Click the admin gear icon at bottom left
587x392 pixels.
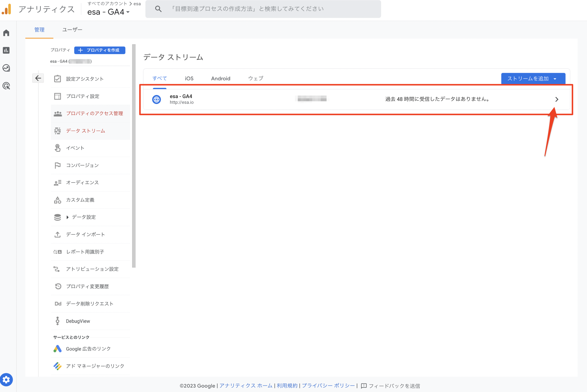tap(6, 380)
